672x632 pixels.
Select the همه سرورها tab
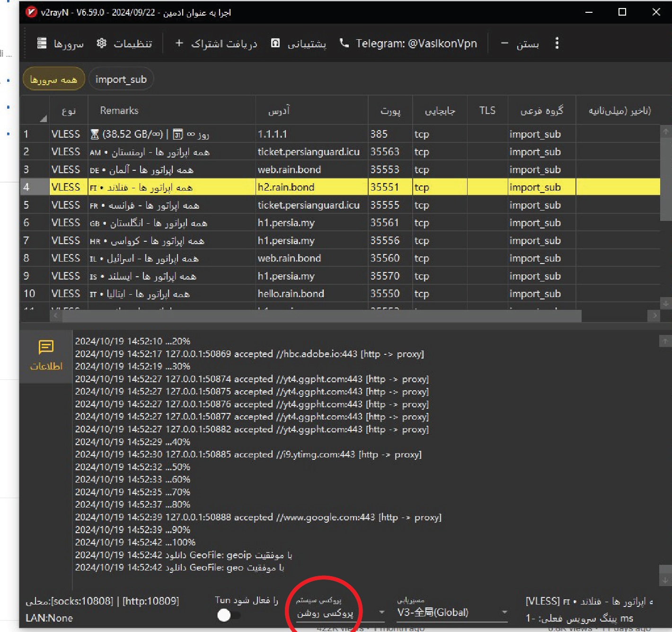pyautogui.click(x=53, y=79)
